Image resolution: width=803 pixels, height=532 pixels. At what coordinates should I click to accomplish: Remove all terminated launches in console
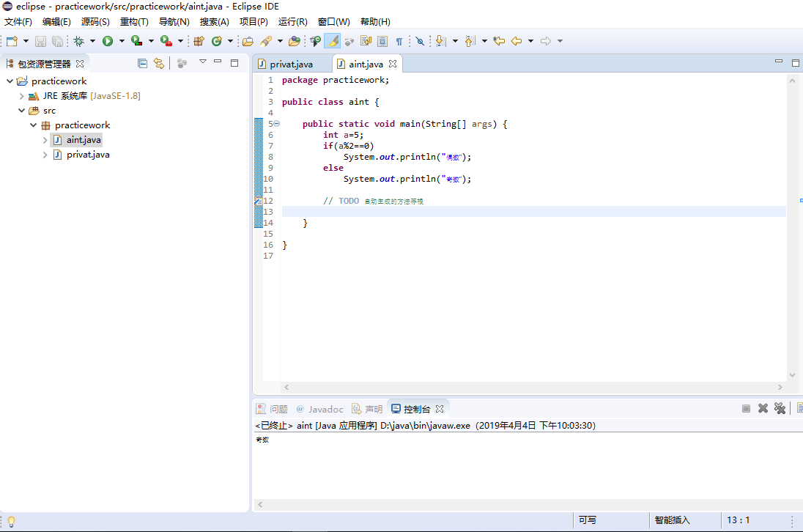[780, 409]
